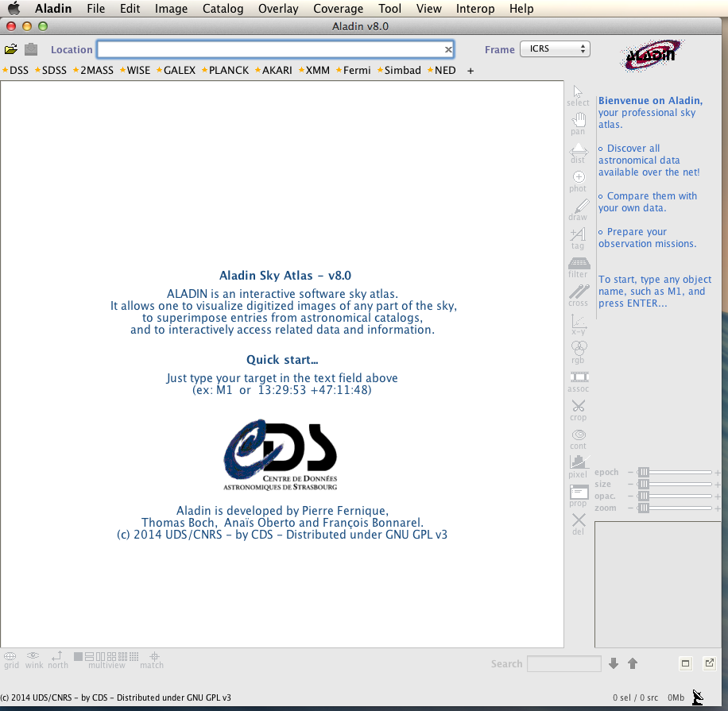Clear the Location field with the X

(448, 50)
